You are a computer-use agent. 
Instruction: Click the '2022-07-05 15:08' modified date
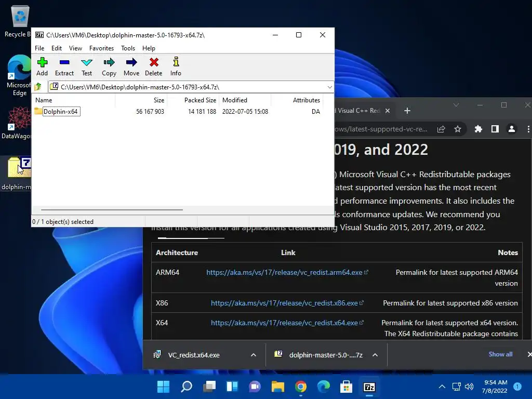[x=245, y=112]
